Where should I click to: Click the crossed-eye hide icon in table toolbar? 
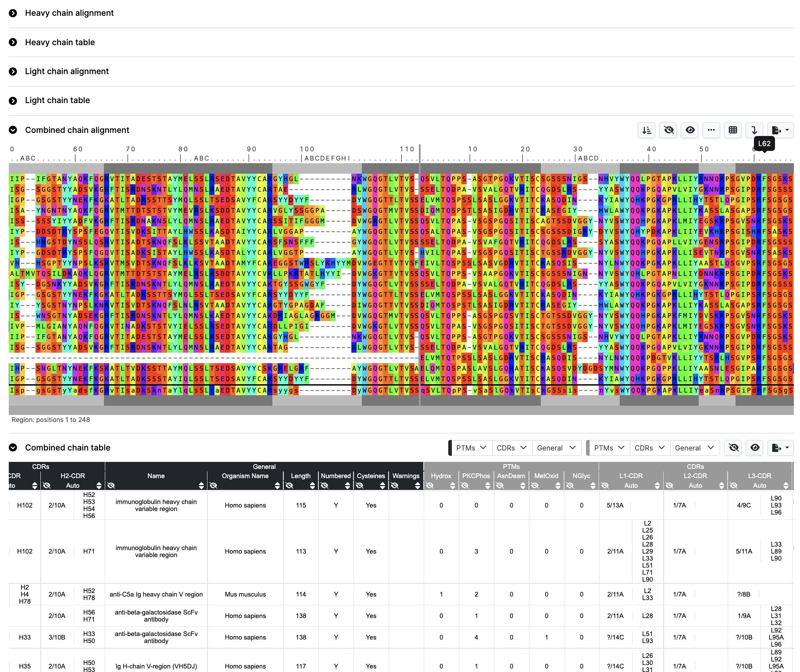click(734, 448)
